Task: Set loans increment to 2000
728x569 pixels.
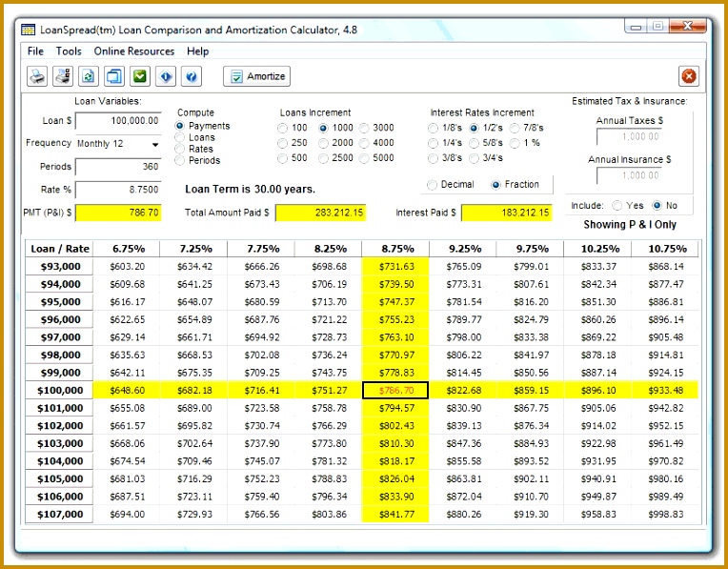Action: 324,143
